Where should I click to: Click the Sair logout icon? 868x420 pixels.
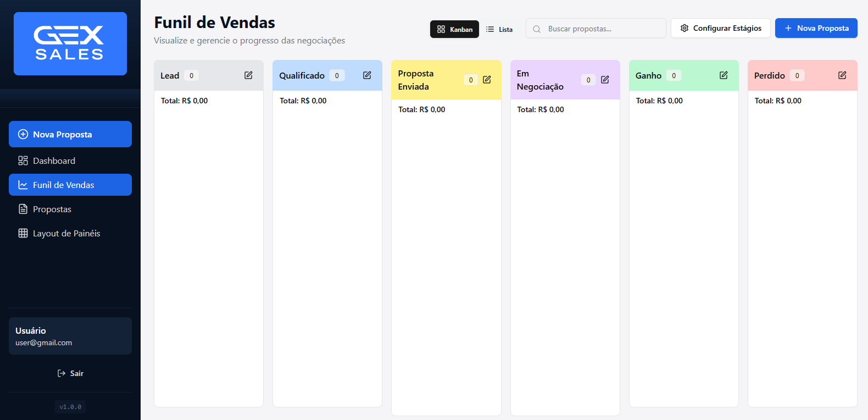coord(62,373)
